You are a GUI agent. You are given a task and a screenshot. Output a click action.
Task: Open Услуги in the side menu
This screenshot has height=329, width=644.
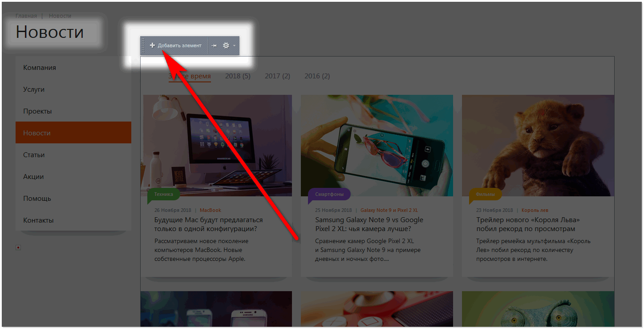tap(73, 89)
